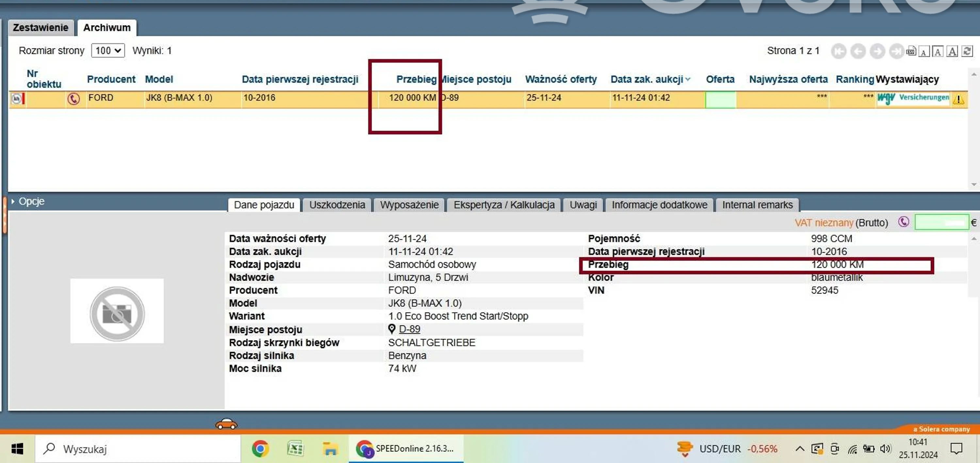Set the smallest font size icon

(924, 51)
